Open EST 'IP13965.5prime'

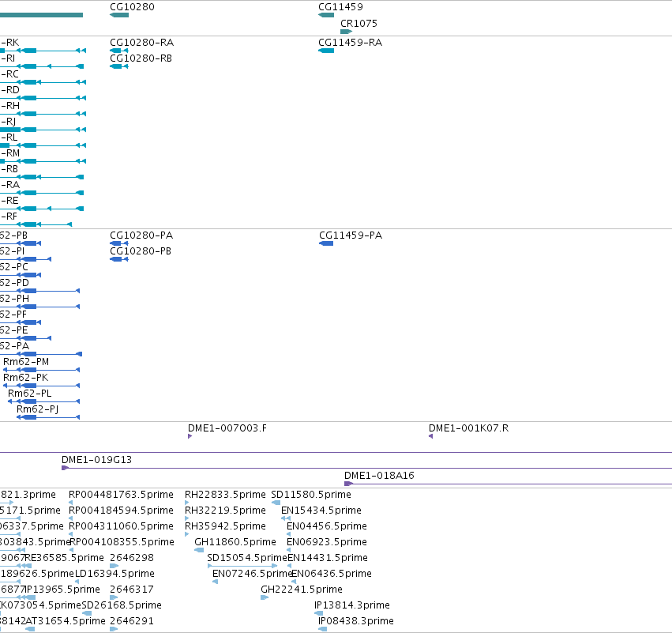point(62,590)
